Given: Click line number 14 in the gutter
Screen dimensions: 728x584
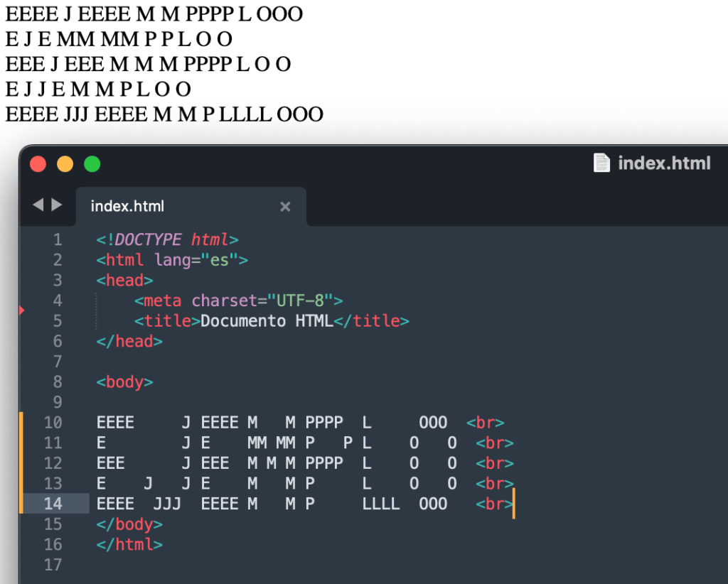Looking at the screenshot, I should 53,504.
